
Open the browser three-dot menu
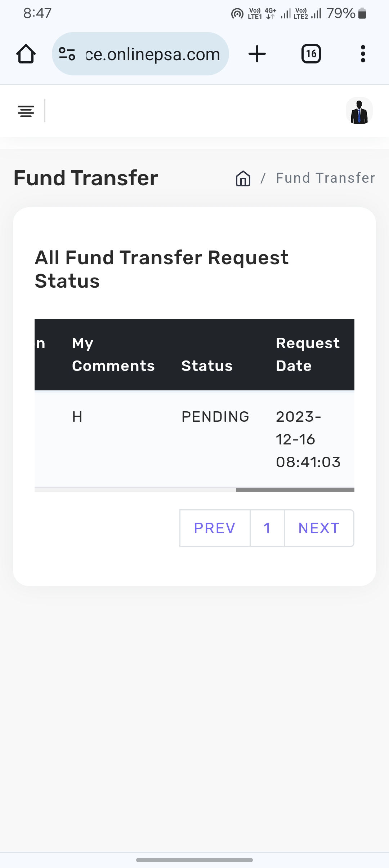point(363,54)
